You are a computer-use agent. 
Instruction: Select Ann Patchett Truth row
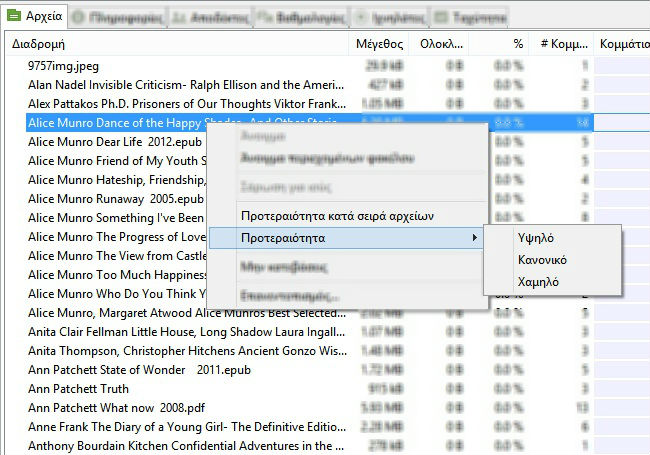click(78, 389)
